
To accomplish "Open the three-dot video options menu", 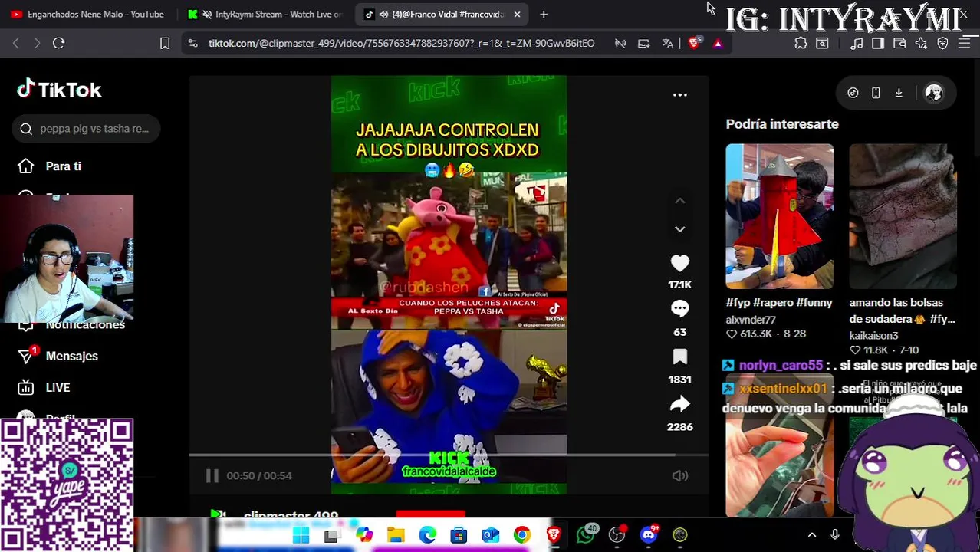I will 680,94.
